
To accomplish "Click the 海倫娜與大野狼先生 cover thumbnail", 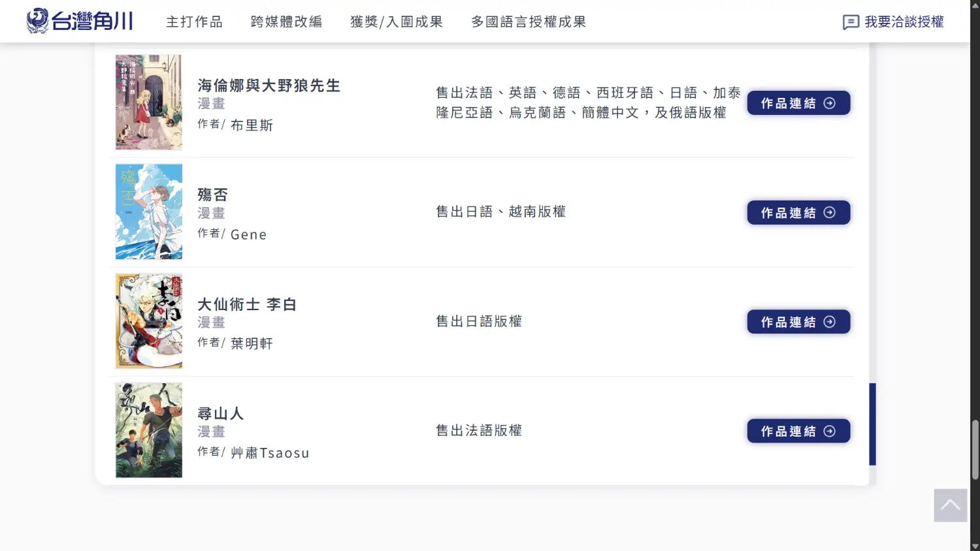I will (x=149, y=102).
